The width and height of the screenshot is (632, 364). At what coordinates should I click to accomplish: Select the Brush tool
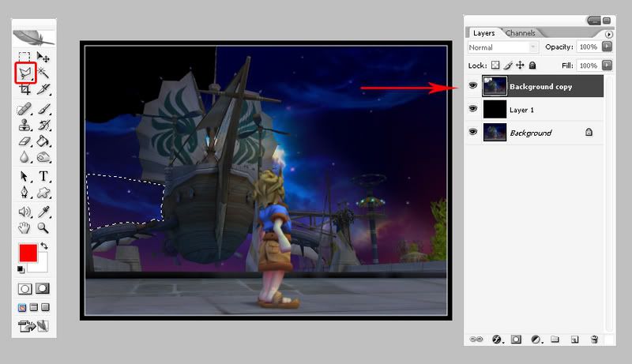(43, 109)
